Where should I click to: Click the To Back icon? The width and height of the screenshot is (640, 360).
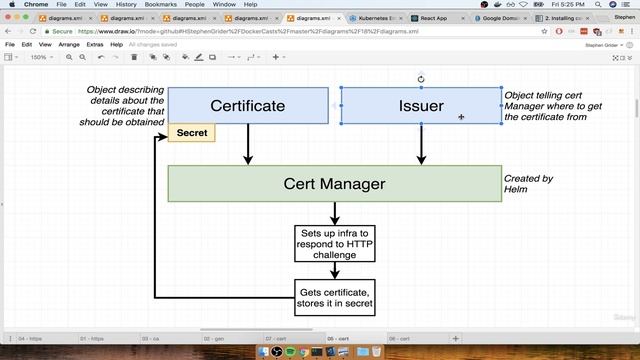[166, 57]
